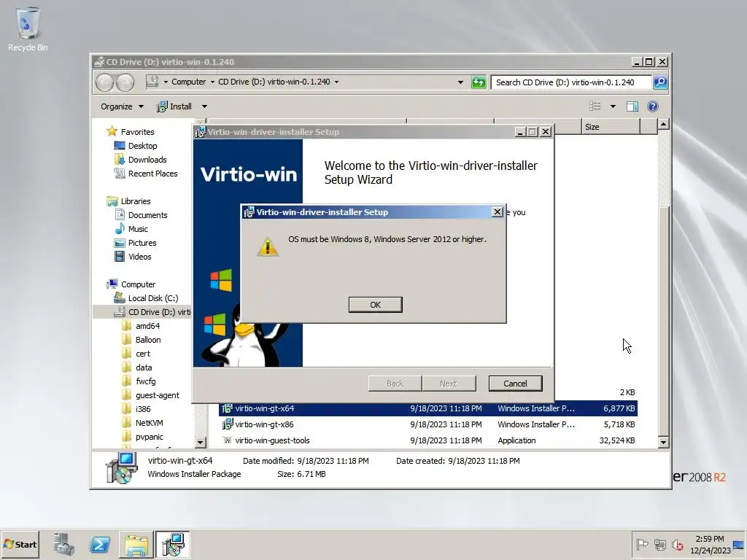Open Explorer help

pos(653,106)
